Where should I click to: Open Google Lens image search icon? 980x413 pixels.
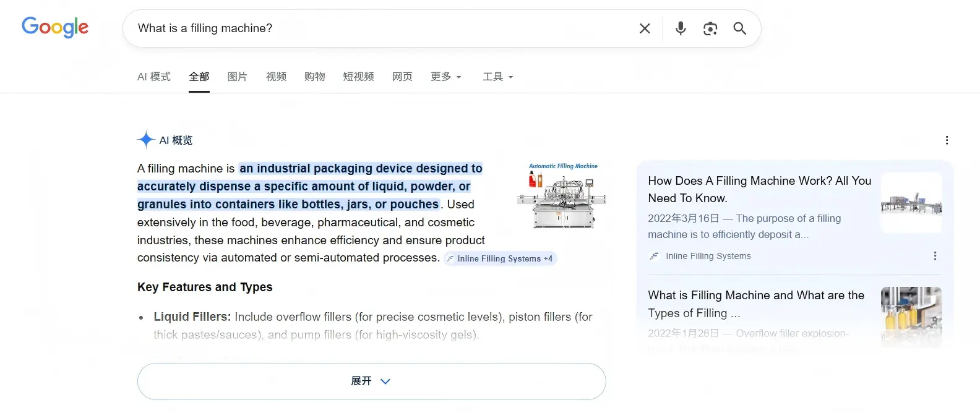(x=710, y=28)
